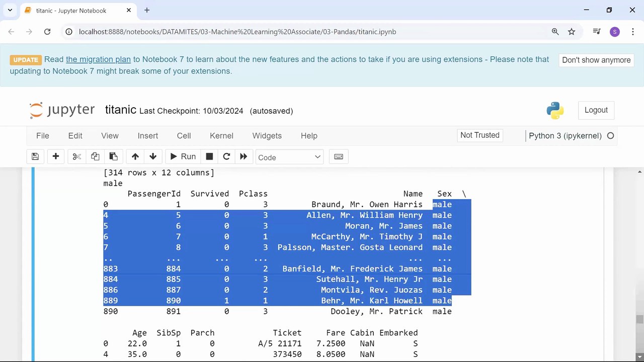Open the tab search dropdown arrow

(x=10, y=10)
